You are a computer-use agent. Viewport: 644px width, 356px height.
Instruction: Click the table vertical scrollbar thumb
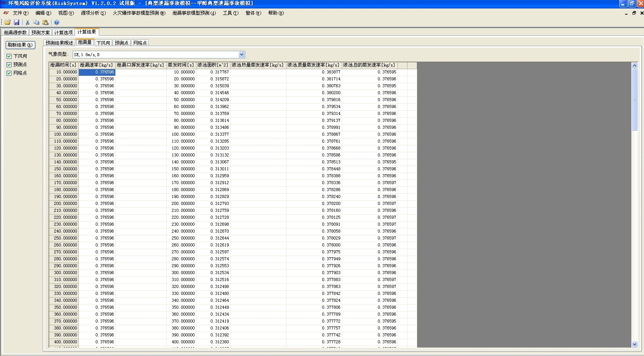coord(634,100)
